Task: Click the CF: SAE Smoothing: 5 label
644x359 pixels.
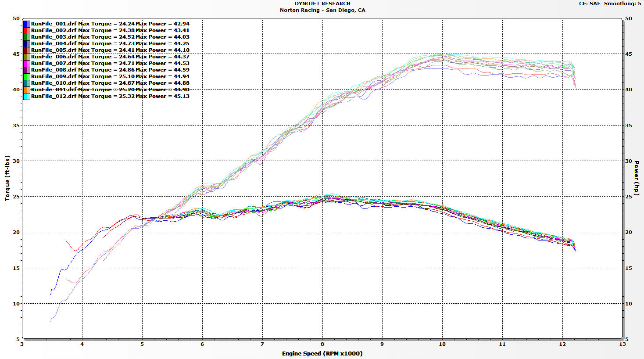Action: pyautogui.click(x=610, y=4)
